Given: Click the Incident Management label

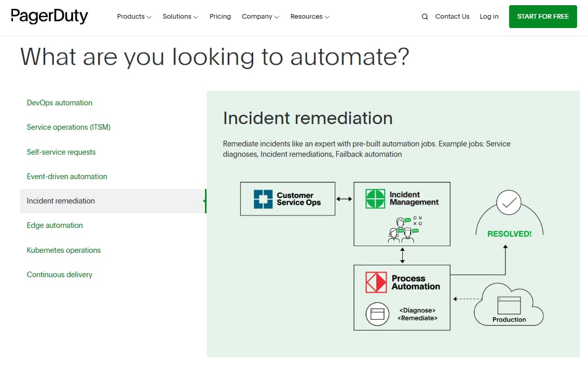Looking at the screenshot, I should tap(414, 198).
